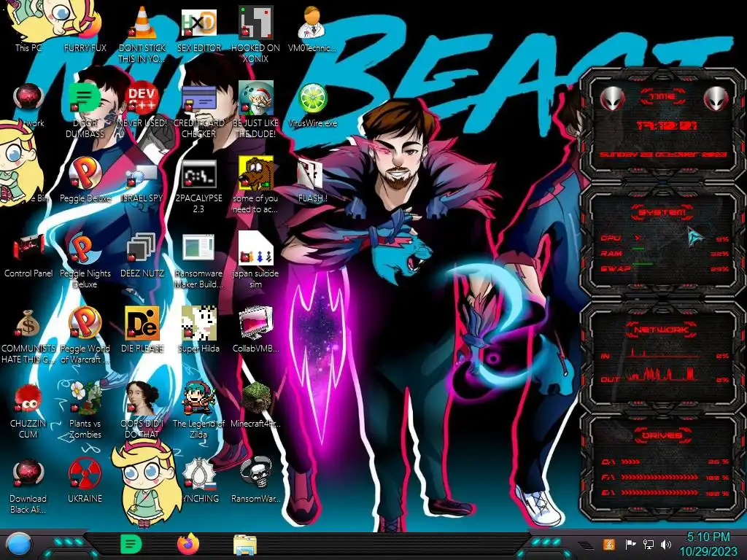Image resolution: width=747 pixels, height=560 pixels.
Task: Open the Peggle Deluxe desktop shortcut
Action: pos(85,180)
